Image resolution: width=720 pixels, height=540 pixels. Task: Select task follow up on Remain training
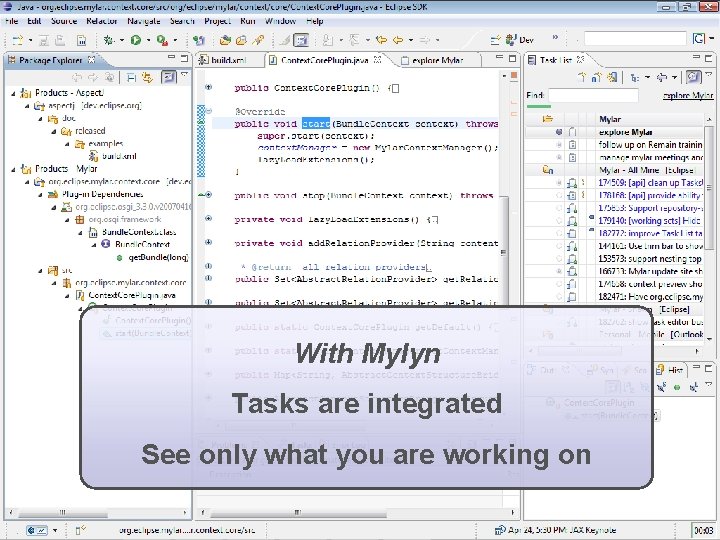650,145
